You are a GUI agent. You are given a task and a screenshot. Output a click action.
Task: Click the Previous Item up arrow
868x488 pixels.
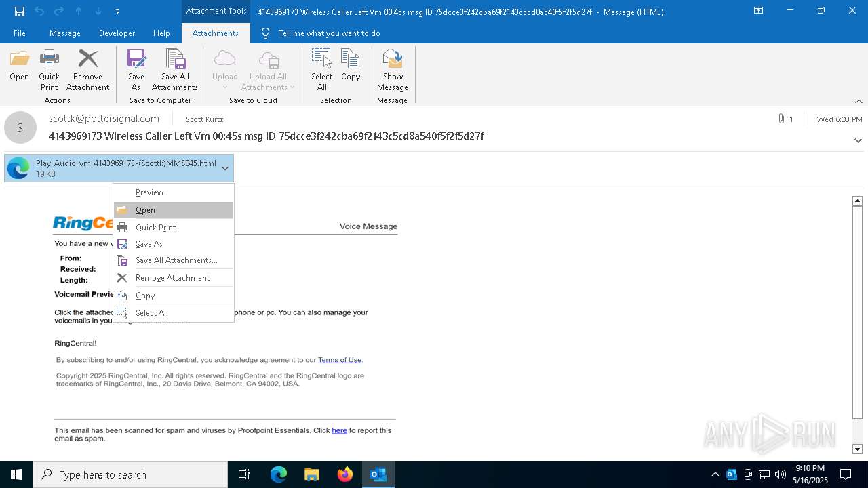79,12
